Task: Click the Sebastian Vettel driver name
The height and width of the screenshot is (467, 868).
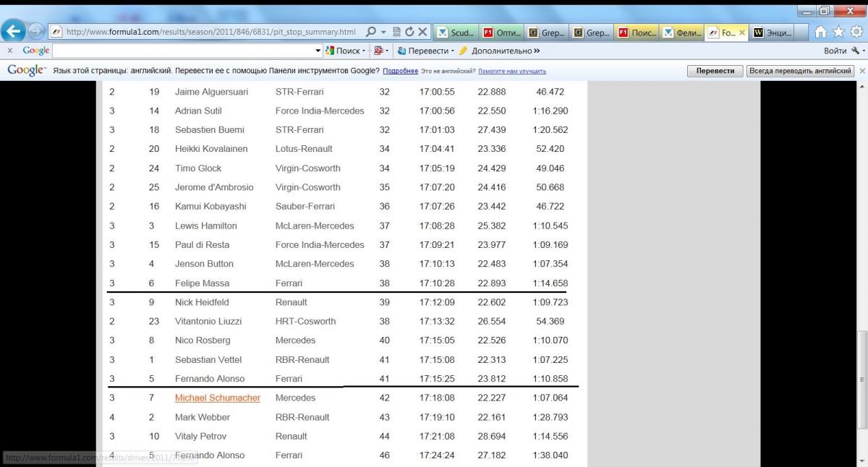Action: click(208, 360)
